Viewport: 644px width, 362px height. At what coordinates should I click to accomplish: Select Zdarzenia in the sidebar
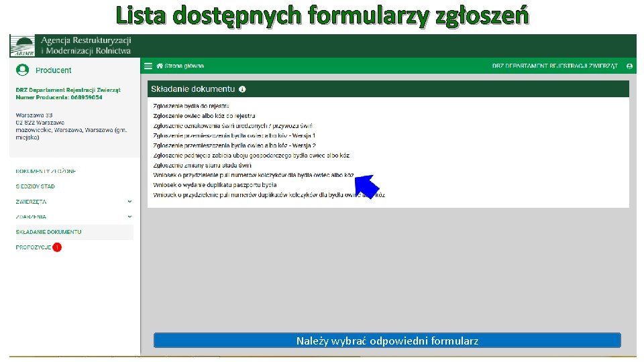click(x=31, y=217)
